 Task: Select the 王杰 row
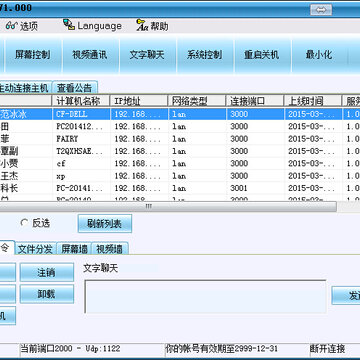click(180, 176)
